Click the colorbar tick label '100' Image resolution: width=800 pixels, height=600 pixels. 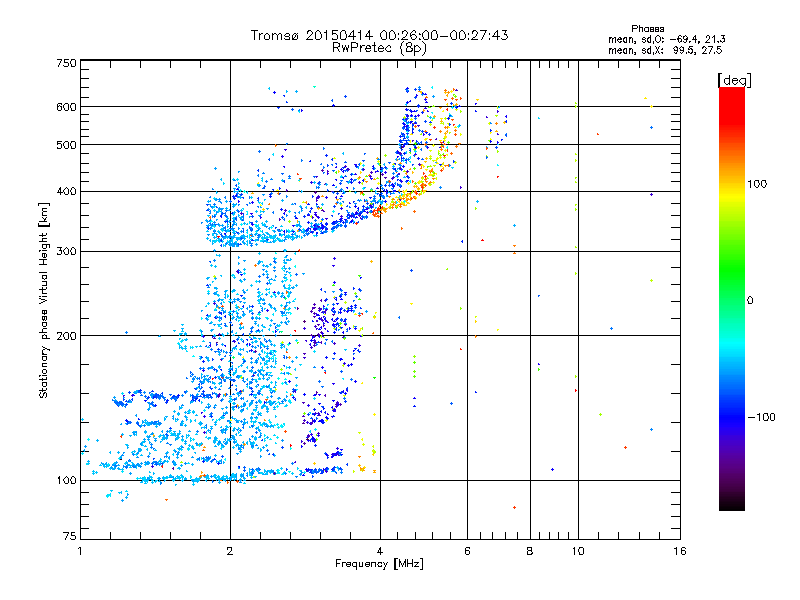[757, 184]
